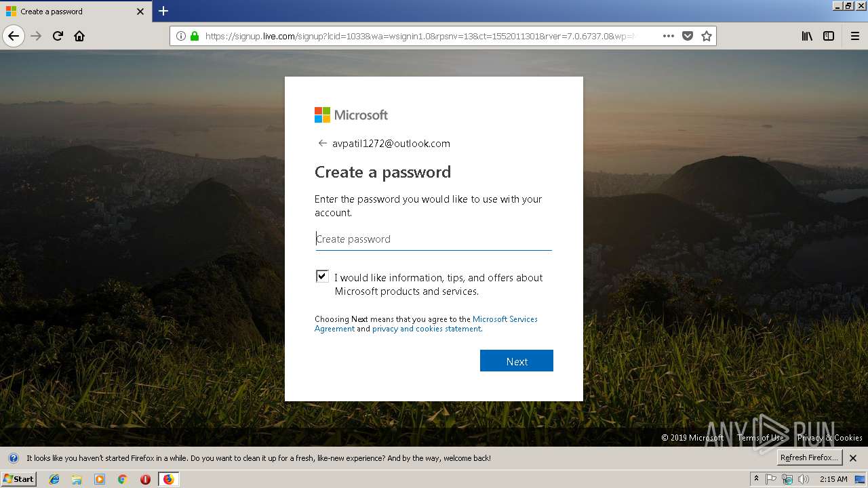Click the Next button
868x488 pixels.
(517, 361)
